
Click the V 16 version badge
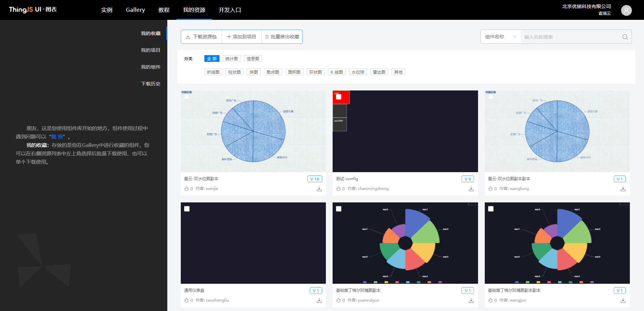(315, 179)
